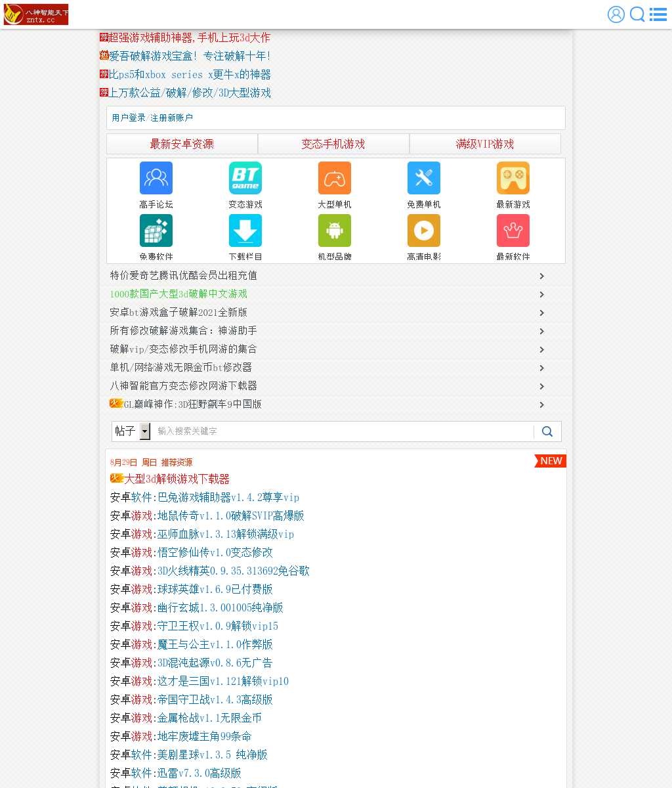
Task: Open the 帖子 search type dropdown
Action: (132, 431)
